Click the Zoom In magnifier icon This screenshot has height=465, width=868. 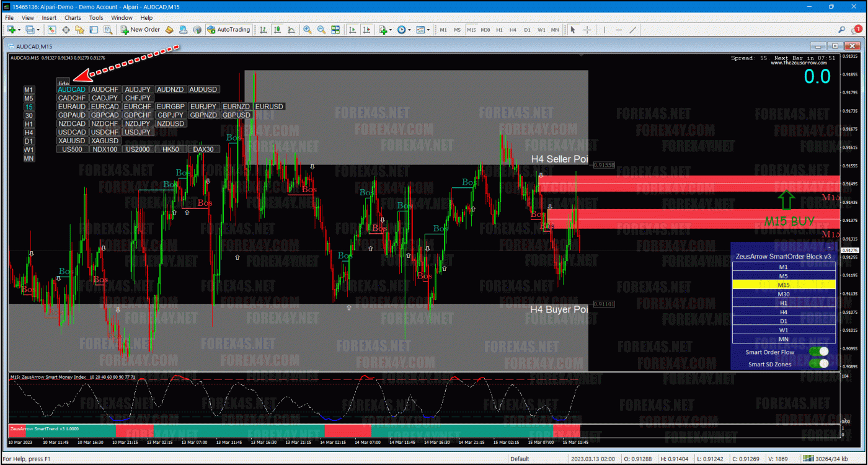(308, 30)
